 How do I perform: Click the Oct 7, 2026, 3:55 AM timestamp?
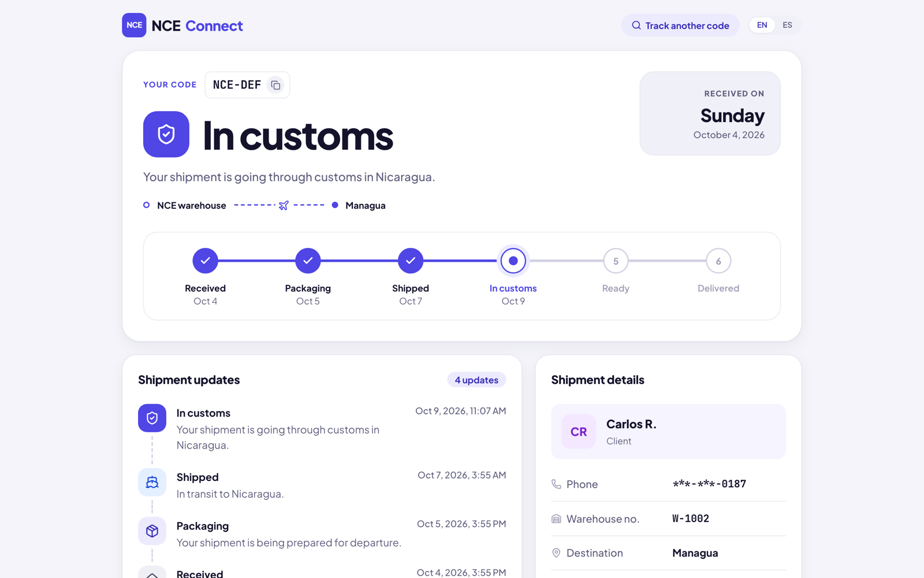tap(462, 475)
